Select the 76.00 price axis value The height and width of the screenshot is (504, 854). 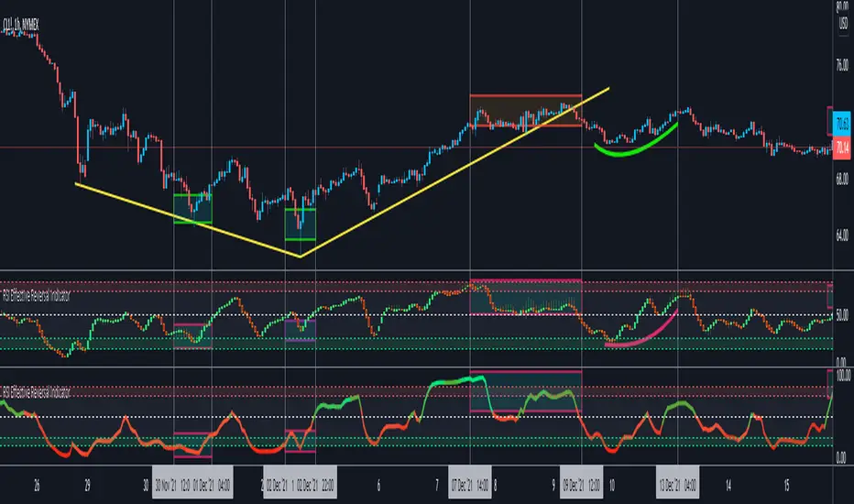pyautogui.click(x=842, y=65)
